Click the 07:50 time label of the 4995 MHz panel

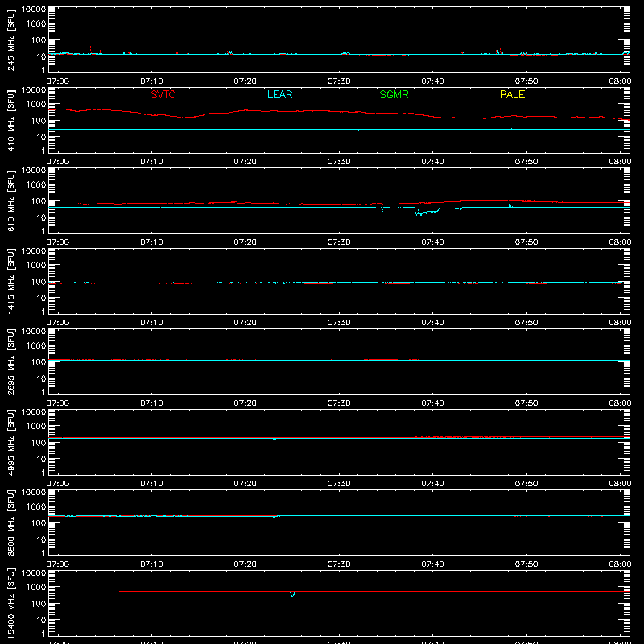pyautogui.click(x=526, y=484)
